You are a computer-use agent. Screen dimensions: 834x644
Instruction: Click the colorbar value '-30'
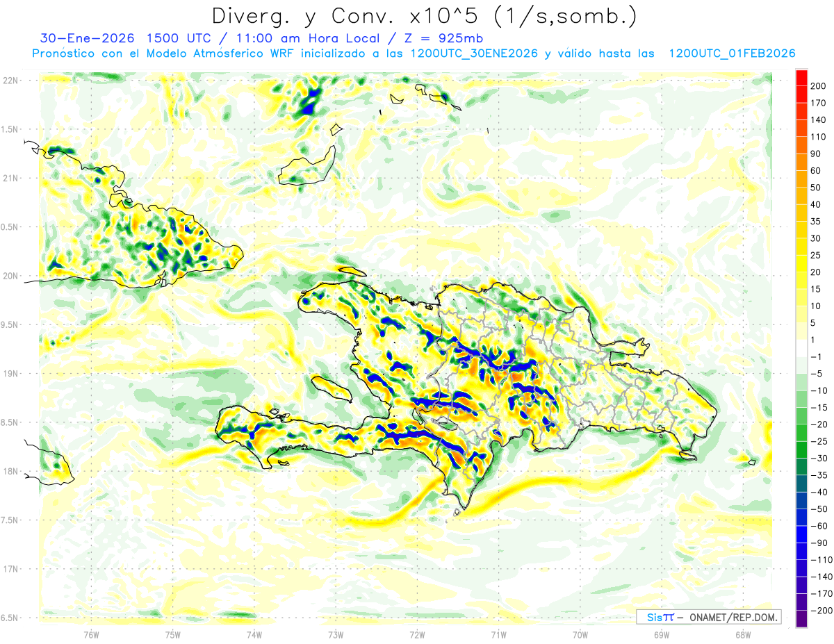pos(820,458)
